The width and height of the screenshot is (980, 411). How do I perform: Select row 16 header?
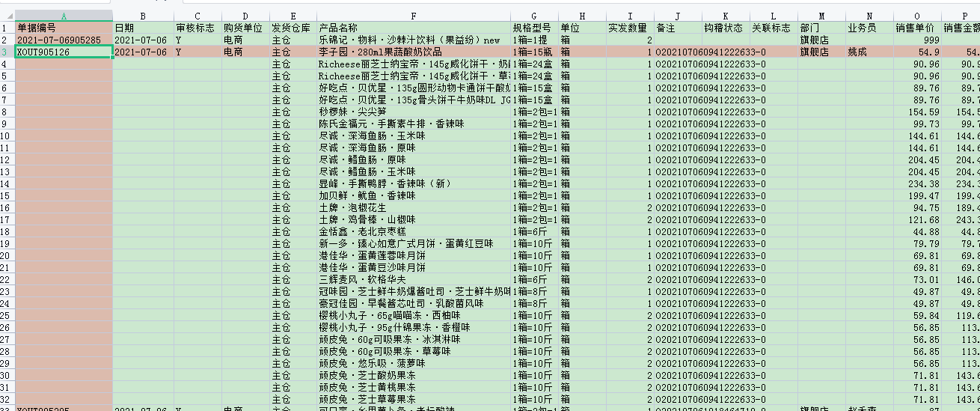[7, 207]
